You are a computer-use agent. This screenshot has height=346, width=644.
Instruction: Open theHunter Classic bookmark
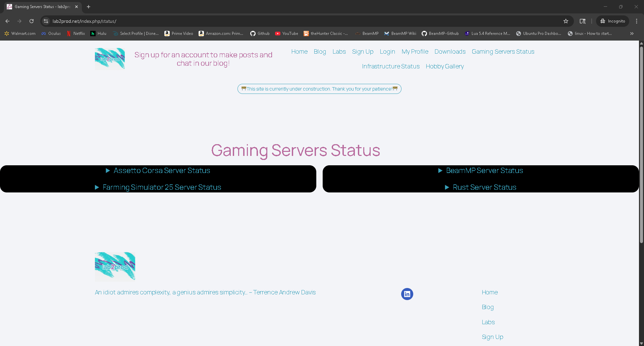tap(326, 34)
